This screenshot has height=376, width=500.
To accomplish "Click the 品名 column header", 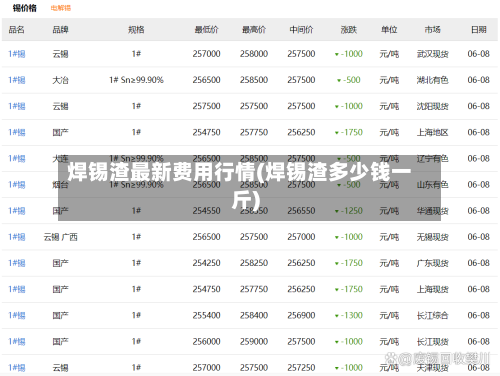I will 16,30.
